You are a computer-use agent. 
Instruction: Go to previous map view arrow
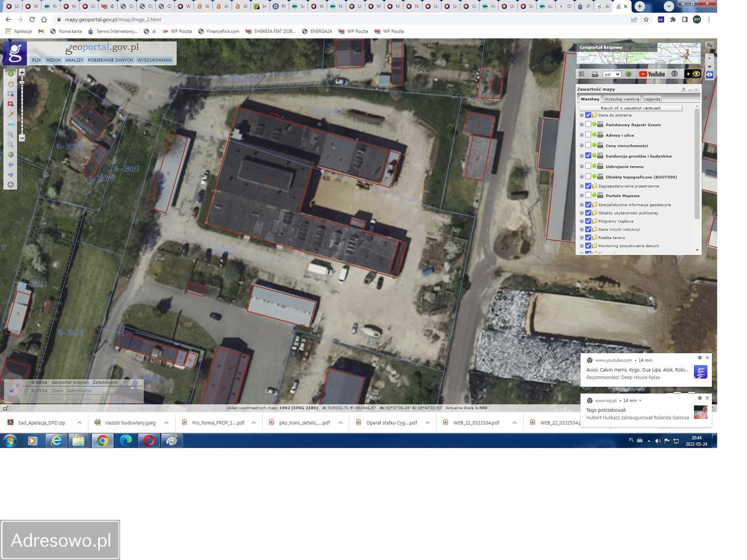pyautogui.click(x=11, y=165)
